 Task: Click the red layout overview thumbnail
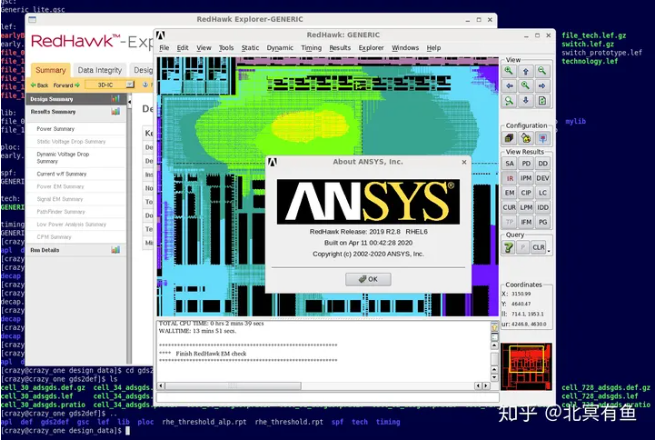[526, 366]
